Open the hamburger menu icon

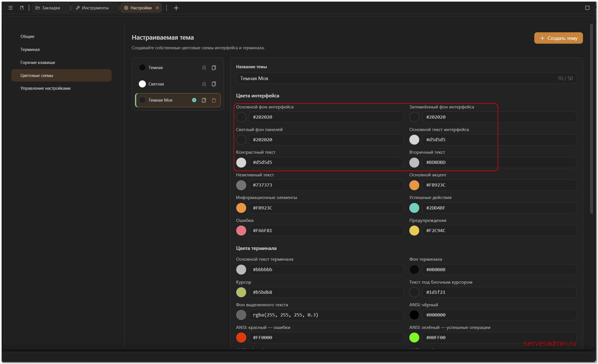[10, 8]
